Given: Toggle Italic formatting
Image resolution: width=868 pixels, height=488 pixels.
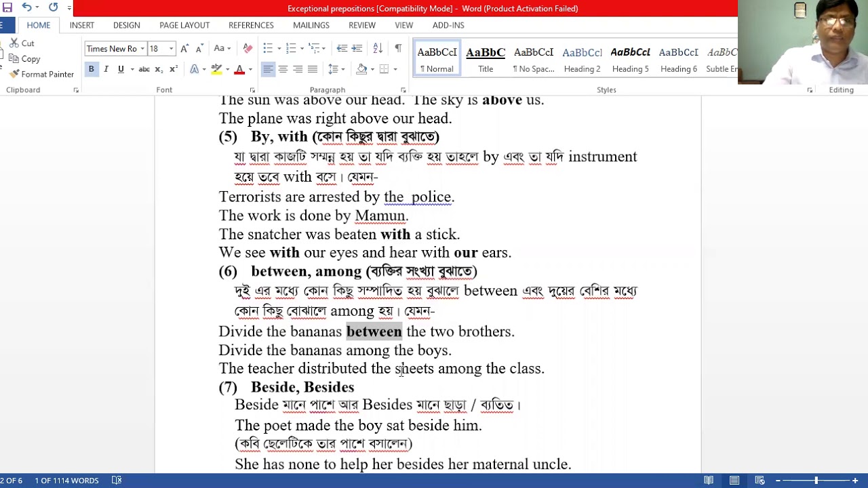Looking at the screenshot, I should (x=106, y=69).
